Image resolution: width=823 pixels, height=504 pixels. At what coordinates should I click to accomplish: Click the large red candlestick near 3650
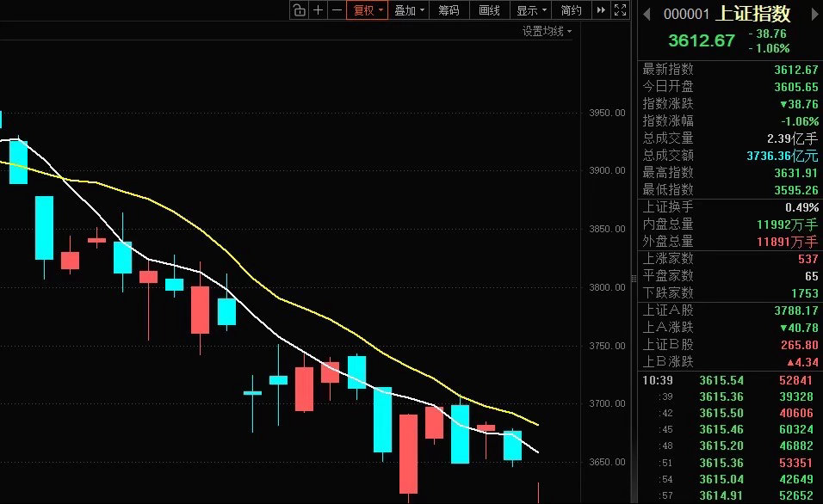[408, 453]
